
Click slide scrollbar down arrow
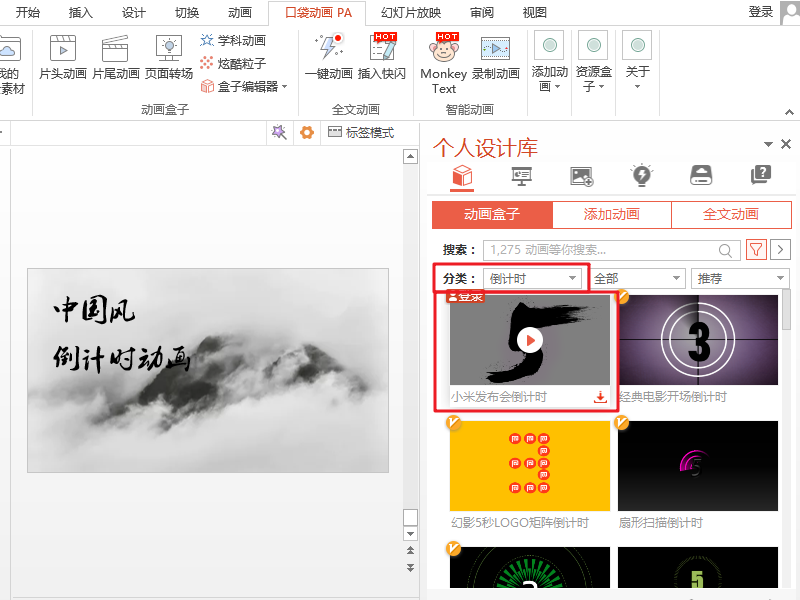pos(410,534)
